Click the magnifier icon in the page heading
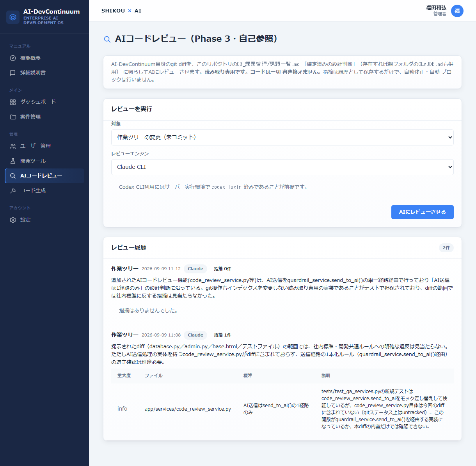The width and height of the screenshot is (476, 466). [x=107, y=39]
